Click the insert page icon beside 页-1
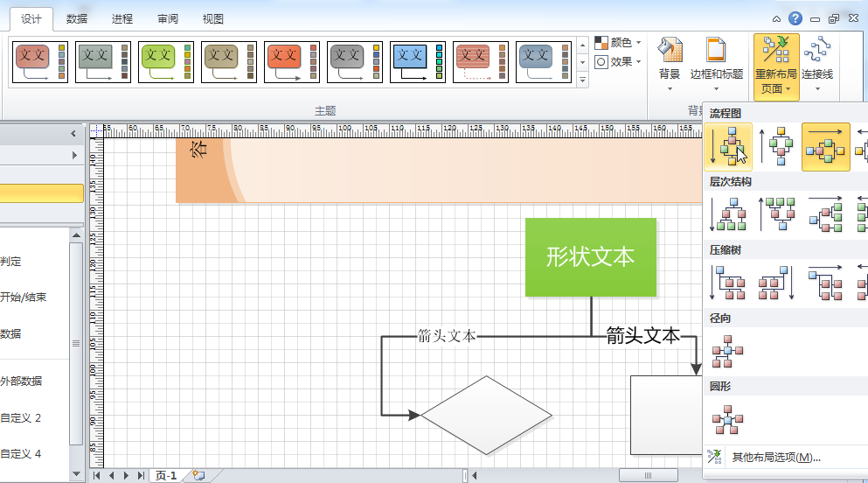Viewport: 868px width, 483px height. pyautogui.click(x=198, y=475)
